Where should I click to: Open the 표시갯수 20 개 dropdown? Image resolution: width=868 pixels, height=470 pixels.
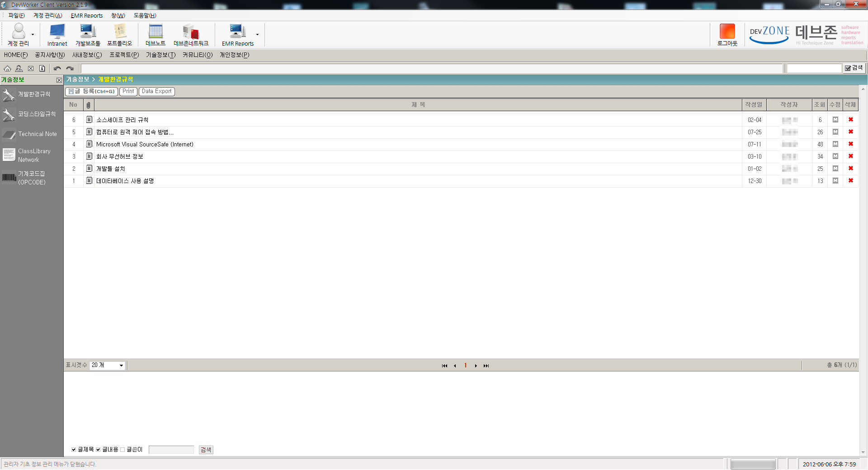click(x=108, y=365)
